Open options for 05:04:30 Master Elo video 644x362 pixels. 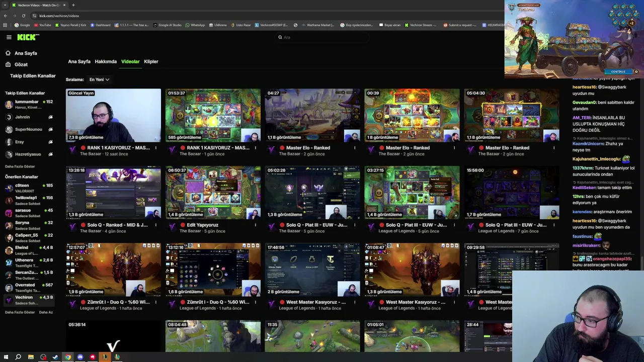(x=554, y=148)
